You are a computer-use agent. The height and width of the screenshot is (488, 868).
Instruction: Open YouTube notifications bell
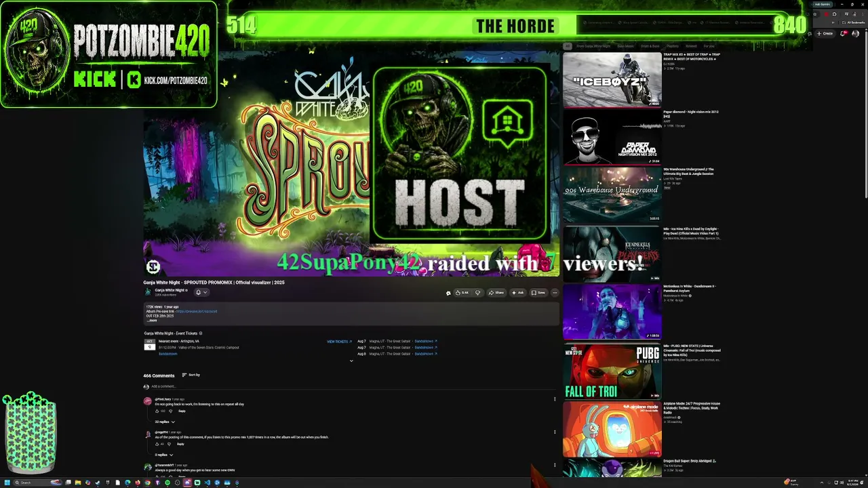(843, 33)
